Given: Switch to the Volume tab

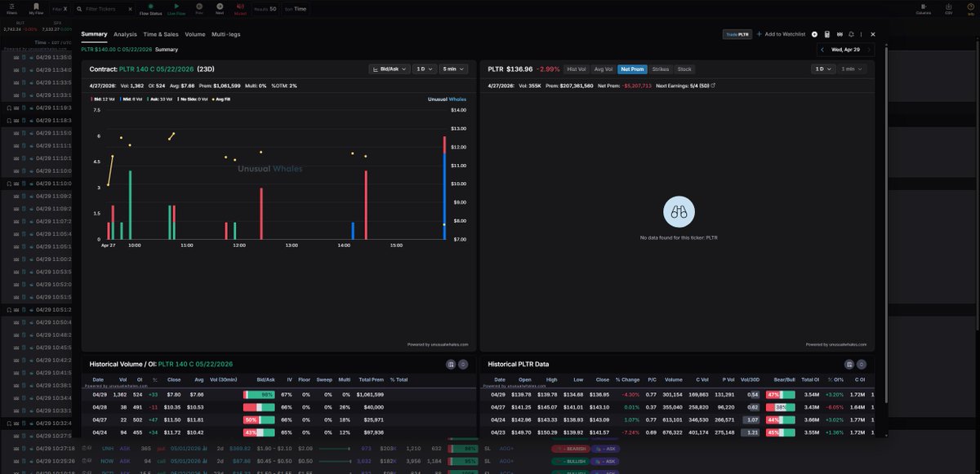Looking at the screenshot, I should pyautogui.click(x=195, y=34).
